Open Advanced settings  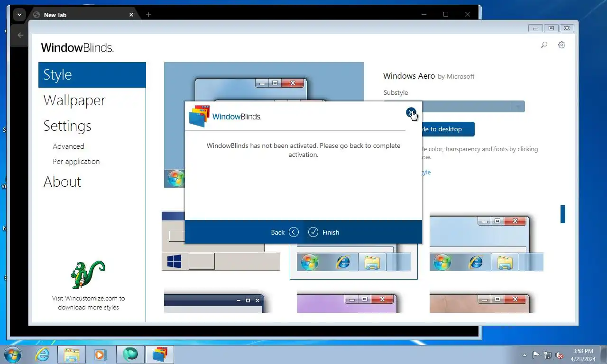[68, 146]
